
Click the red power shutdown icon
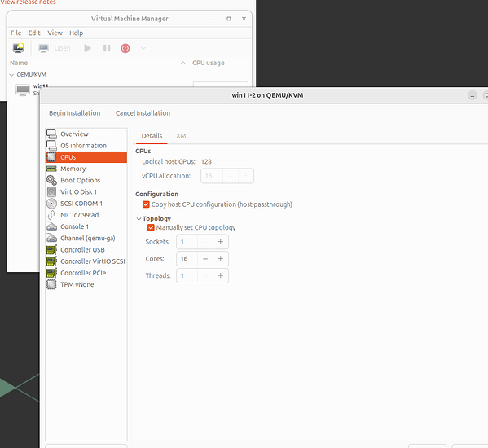pyautogui.click(x=125, y=48)
